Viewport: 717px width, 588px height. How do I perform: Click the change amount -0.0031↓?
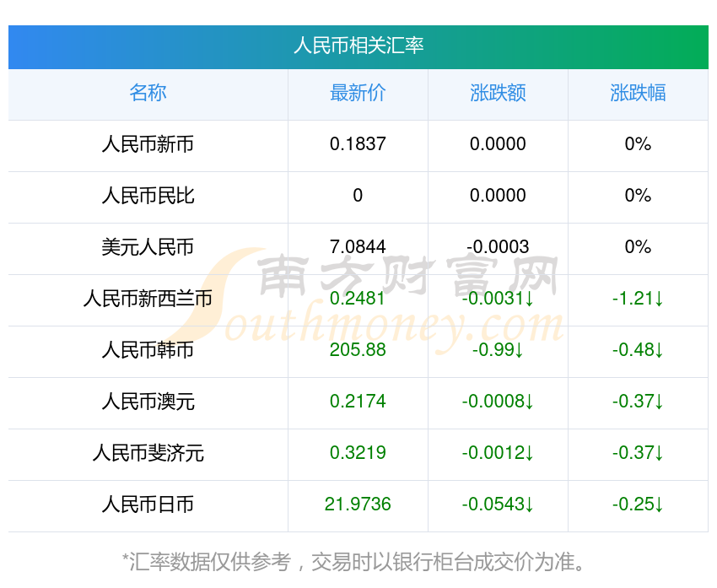tap(498, 299)
